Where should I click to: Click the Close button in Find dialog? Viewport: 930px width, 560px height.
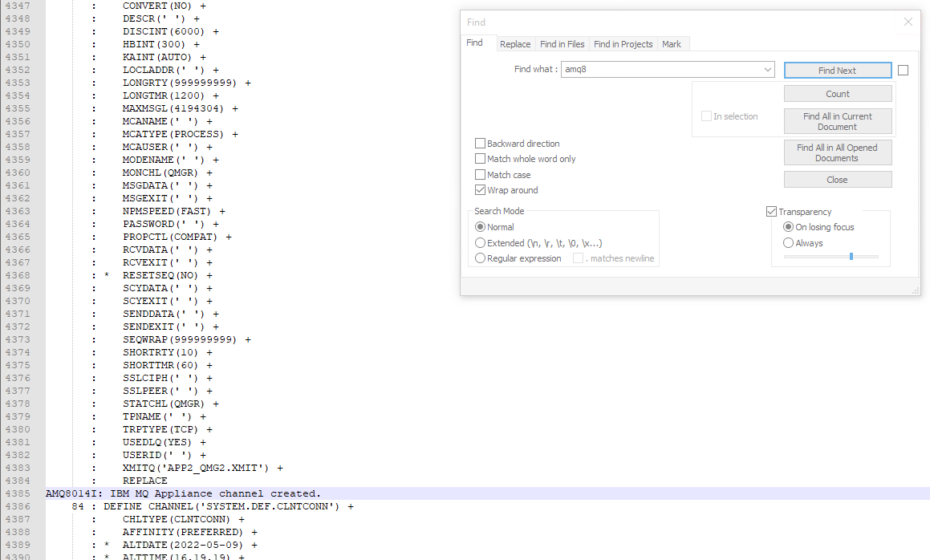(838, 180)
